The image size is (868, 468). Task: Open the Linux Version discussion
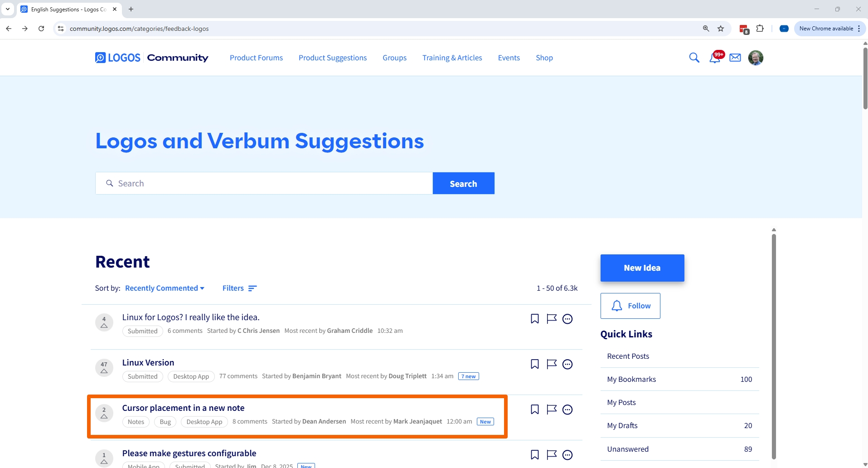pyautogui.click(x=148, y=363)
